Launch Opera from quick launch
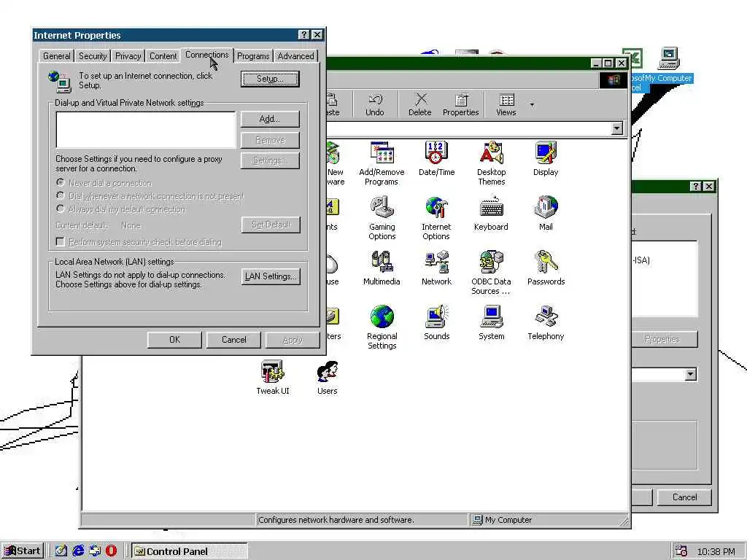 pyautogui.click(x=111, y=551)
